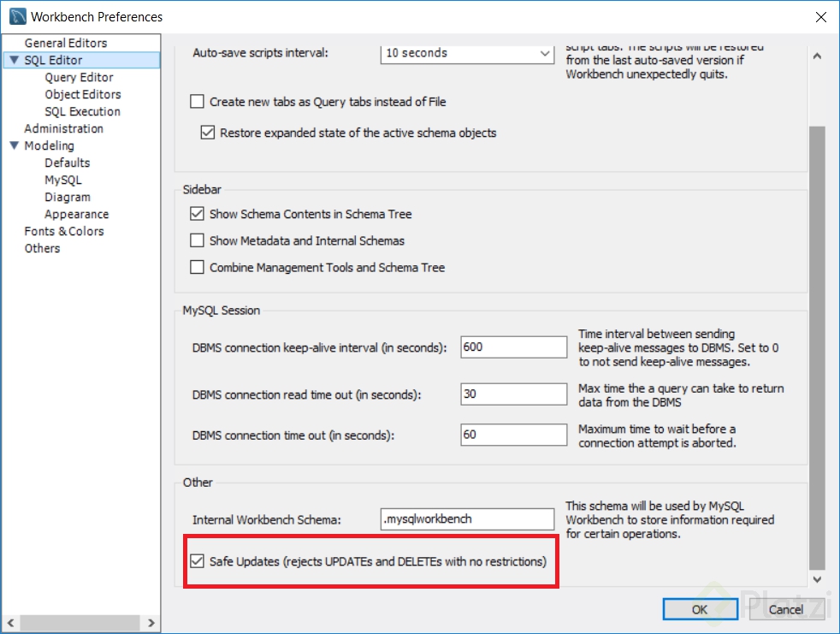Click the 'Sidebar' group heading
Image resolution: width=840 pixels, height=634 pixels.
point(202,190)
